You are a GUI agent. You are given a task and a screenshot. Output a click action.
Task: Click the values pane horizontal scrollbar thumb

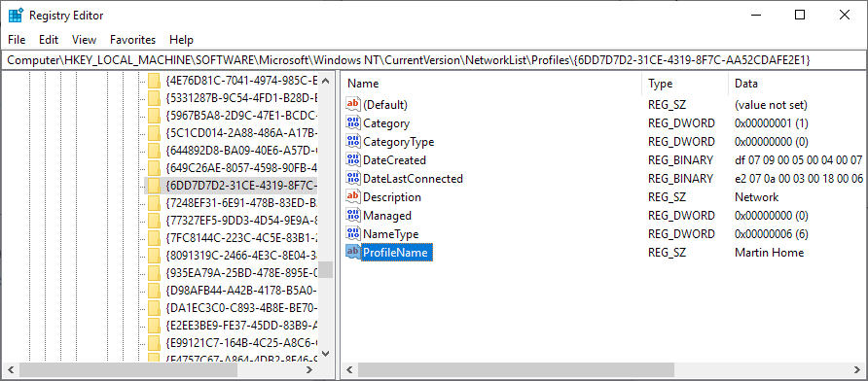tap(516, 369)
